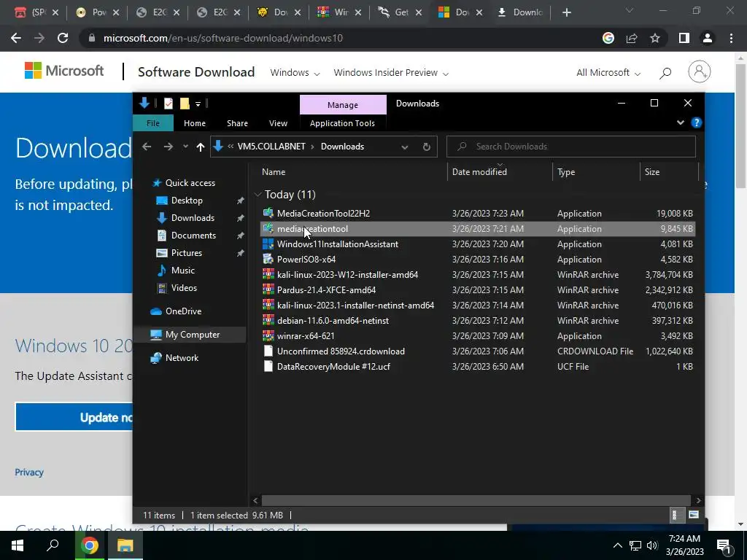
Task: Open the address bar history dropdown
Action: (x=404, y=147)
